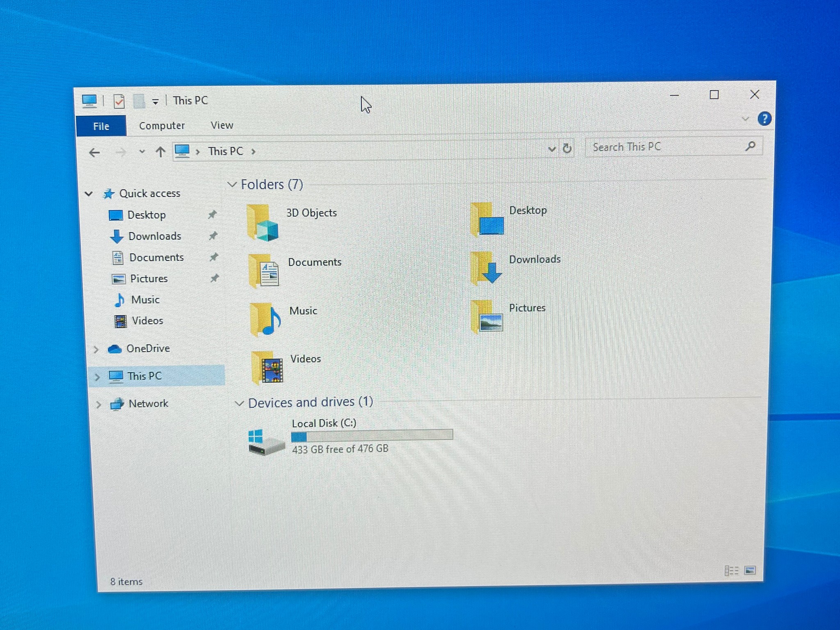Collapse the Folders (7) group
Screen dimensions: 840x630
[x=232, y=185]
